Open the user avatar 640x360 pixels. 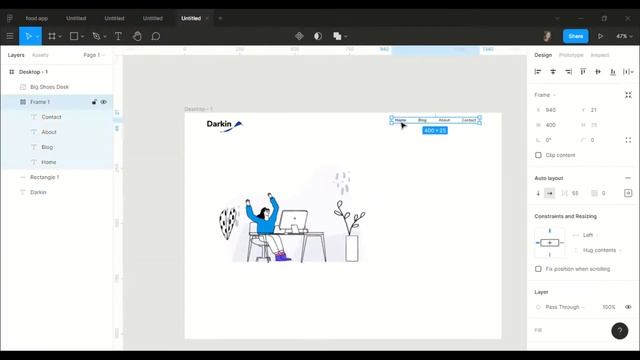[547, 36]
